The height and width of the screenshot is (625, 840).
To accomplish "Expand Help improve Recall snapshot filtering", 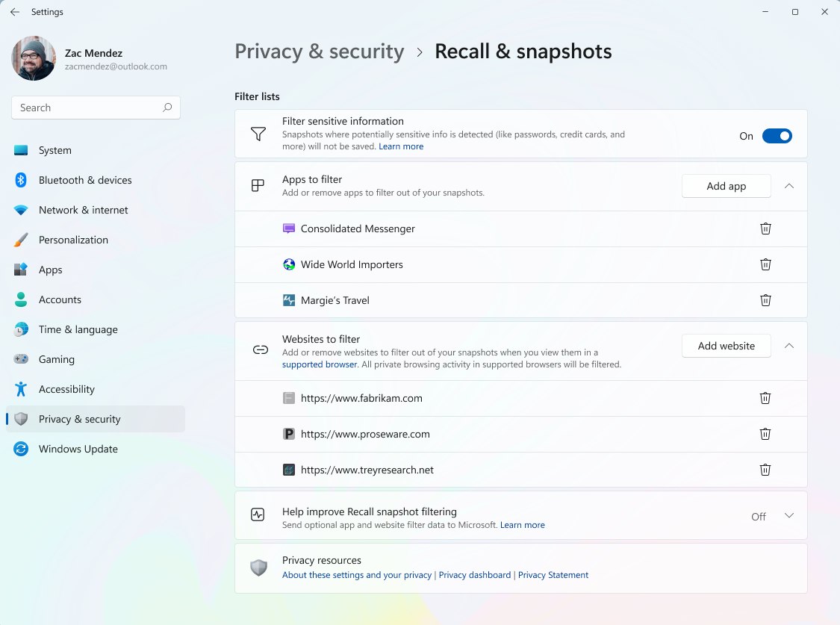I will tap(789, 516).
